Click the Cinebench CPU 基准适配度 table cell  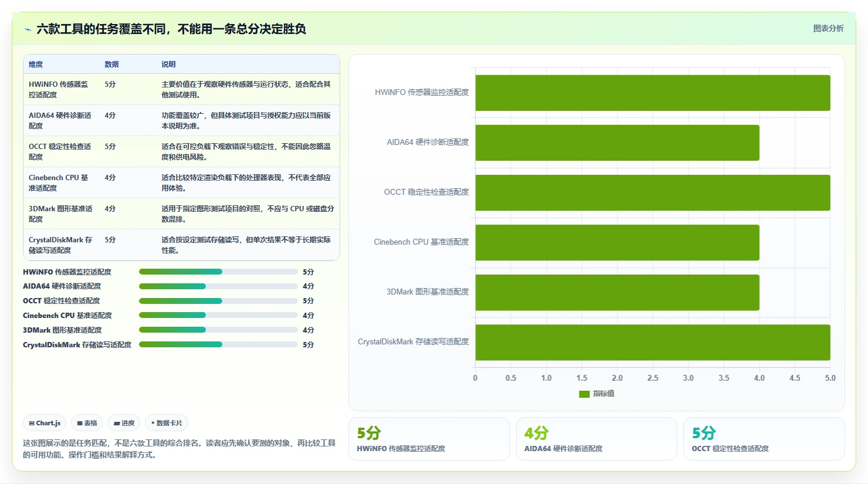61,182
